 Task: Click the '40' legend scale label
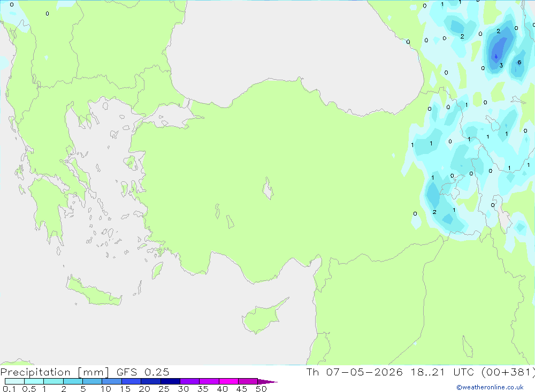[222, 389]
